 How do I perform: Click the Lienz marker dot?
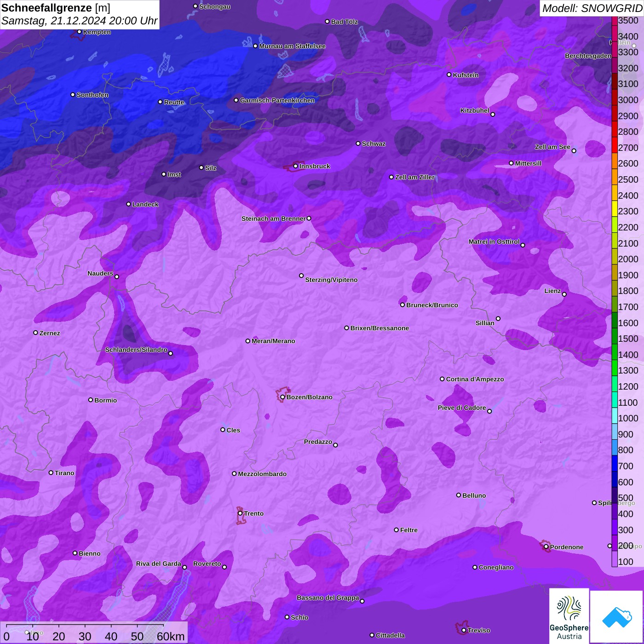564,294
